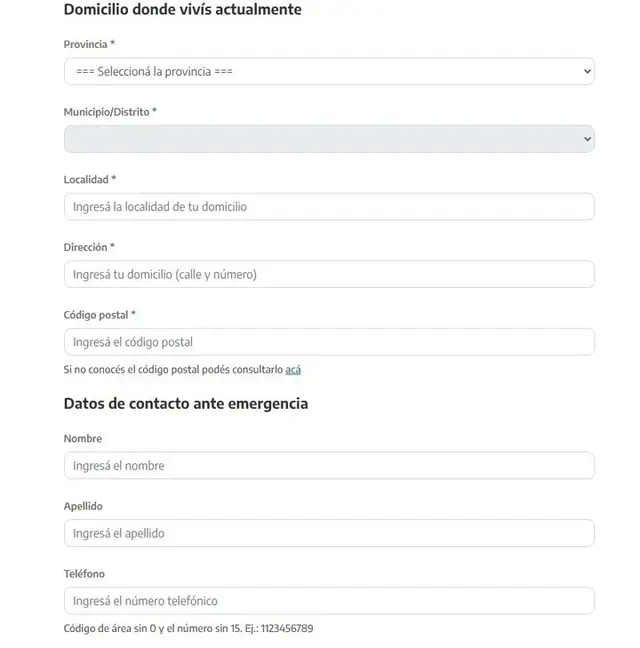Screen dimensions: 640x648
Task: Click the "Localidad *" field label
Action: [90, 179]
